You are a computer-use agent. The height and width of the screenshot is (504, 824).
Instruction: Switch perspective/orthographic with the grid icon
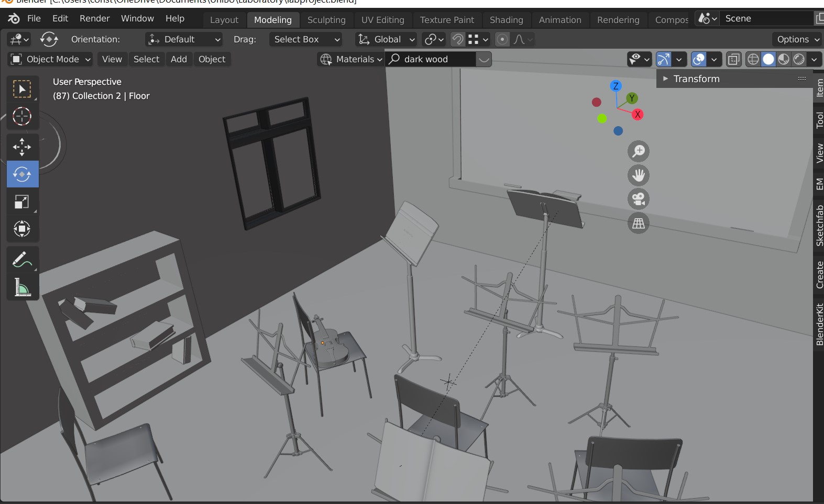coord(638,223)
